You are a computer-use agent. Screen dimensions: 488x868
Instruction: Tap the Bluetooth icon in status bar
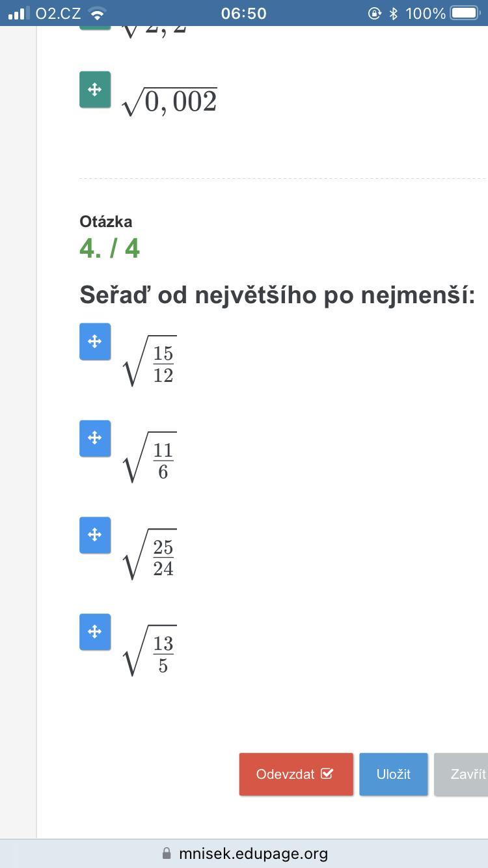tap(393, 13)
